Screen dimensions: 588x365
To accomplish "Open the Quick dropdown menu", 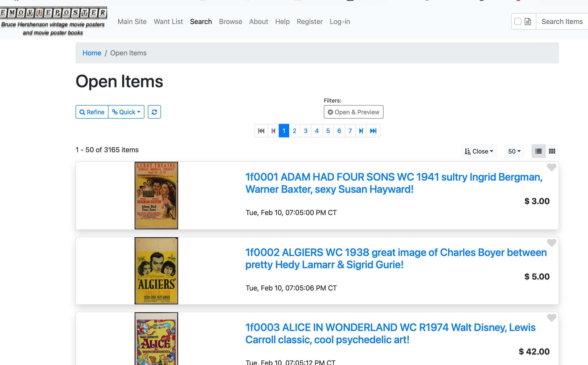I will pyautogui.click(x=126, y=112).
